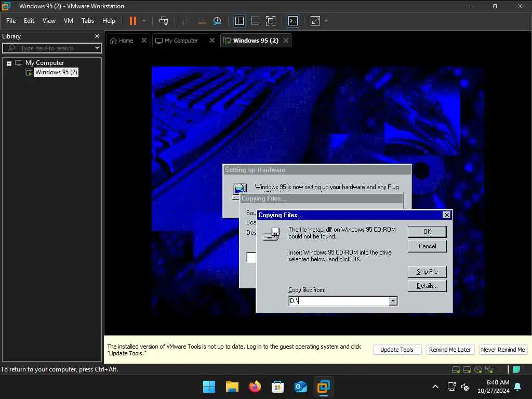
Task: Close the My Computer tab
Action: [x=212, y=41]
